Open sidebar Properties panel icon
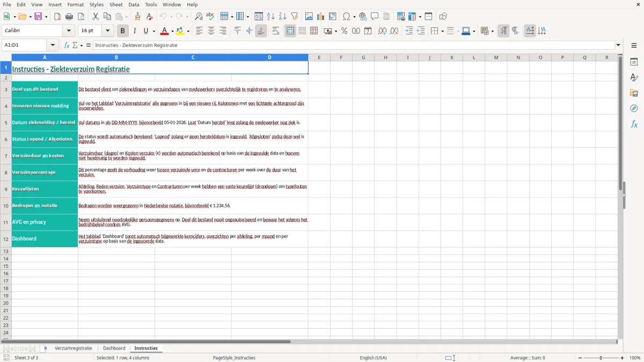644x362 pixels. tap(634, 62)
